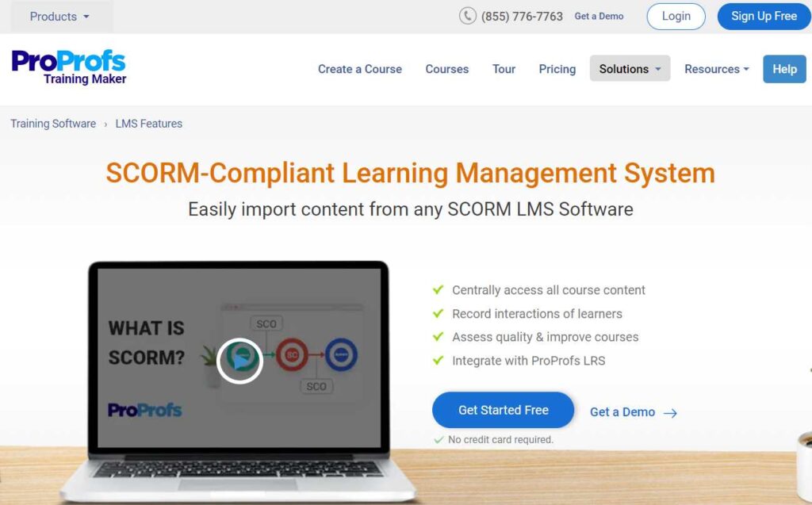Click checkmark icon beside 'Assess quality & improve courses'
The height and width of the screenshot is (505, 812).
[x=438, y=337]
